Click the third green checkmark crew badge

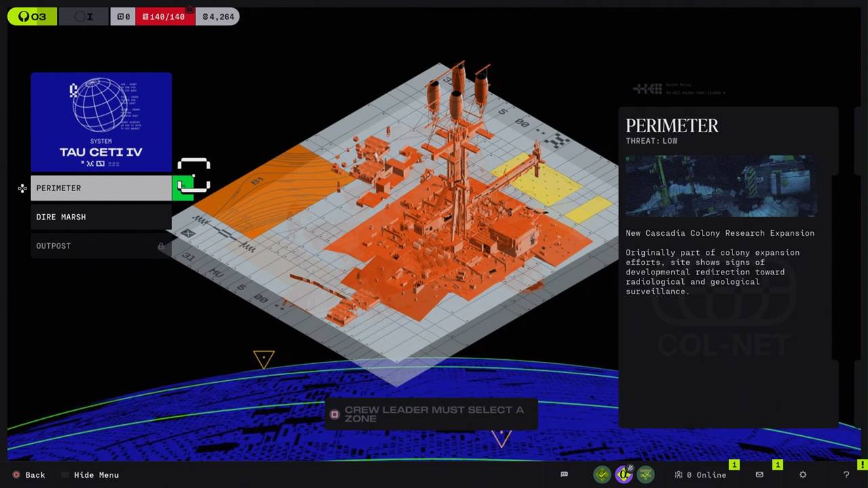pyautogui.click(x=646, y=474)
